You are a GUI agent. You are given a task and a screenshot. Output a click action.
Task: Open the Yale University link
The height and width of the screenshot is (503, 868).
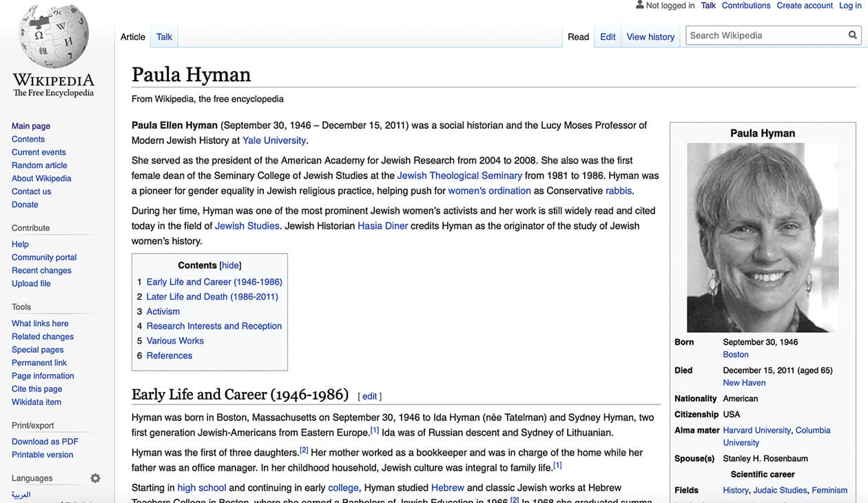pyautogui.click(x=273, y=140)
